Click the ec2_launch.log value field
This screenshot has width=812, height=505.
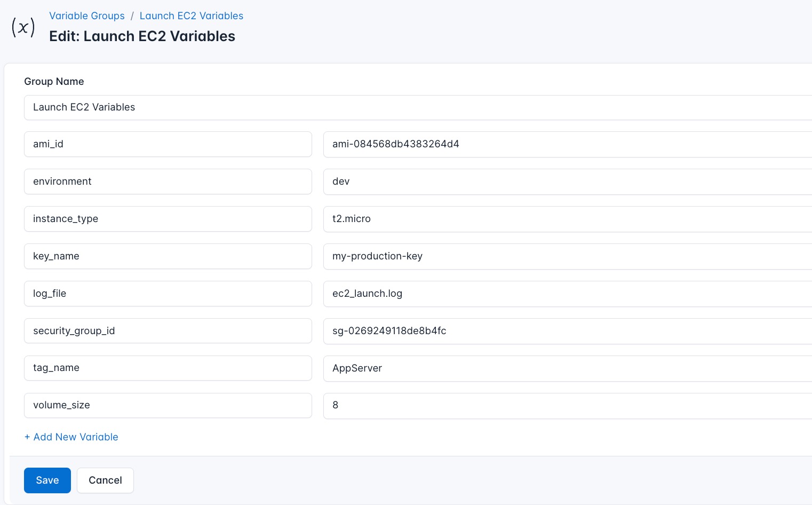[x=480, y=294]
